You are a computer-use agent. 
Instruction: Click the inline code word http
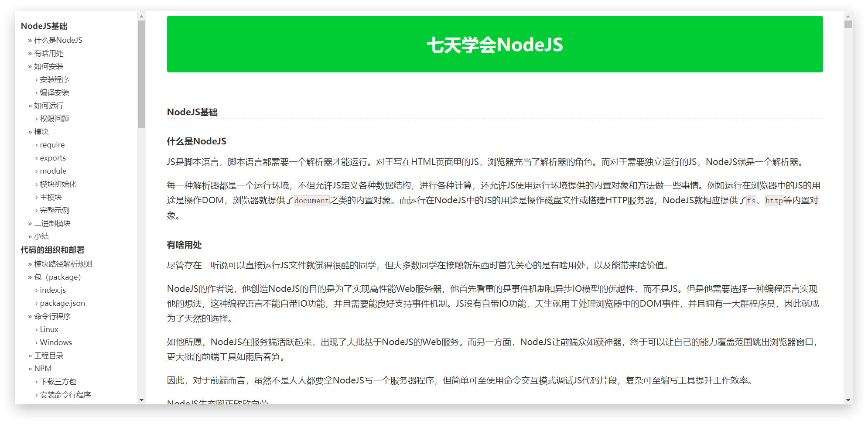coord(774,201)
